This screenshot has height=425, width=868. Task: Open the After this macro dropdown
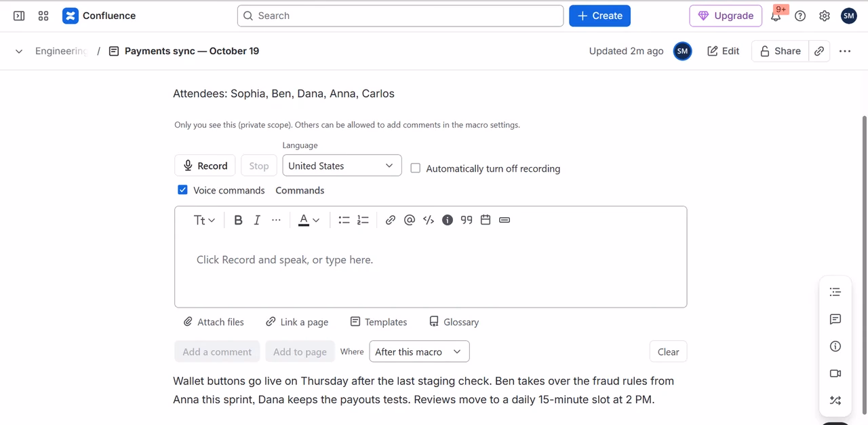[x=419, y=352]
